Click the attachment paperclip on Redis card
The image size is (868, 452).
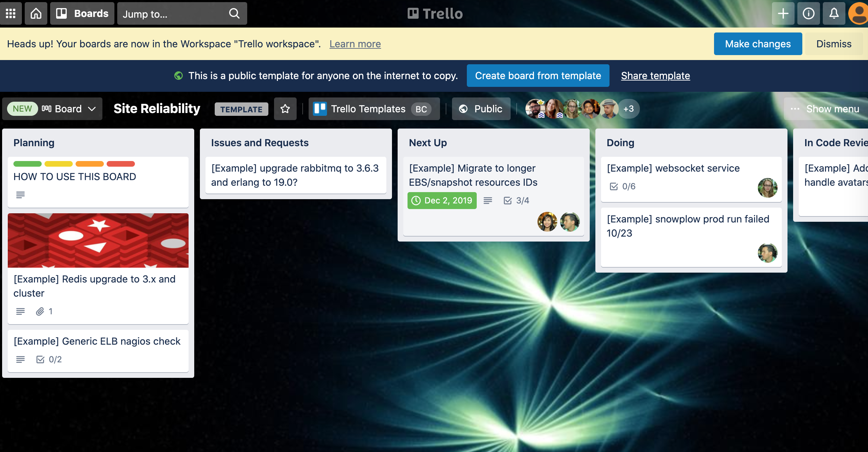[40, 311]
